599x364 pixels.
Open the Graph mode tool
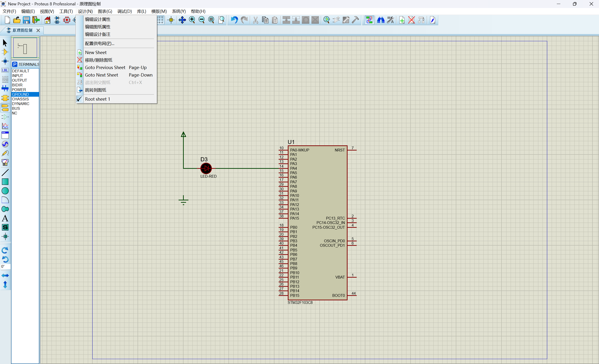[5, 126]
